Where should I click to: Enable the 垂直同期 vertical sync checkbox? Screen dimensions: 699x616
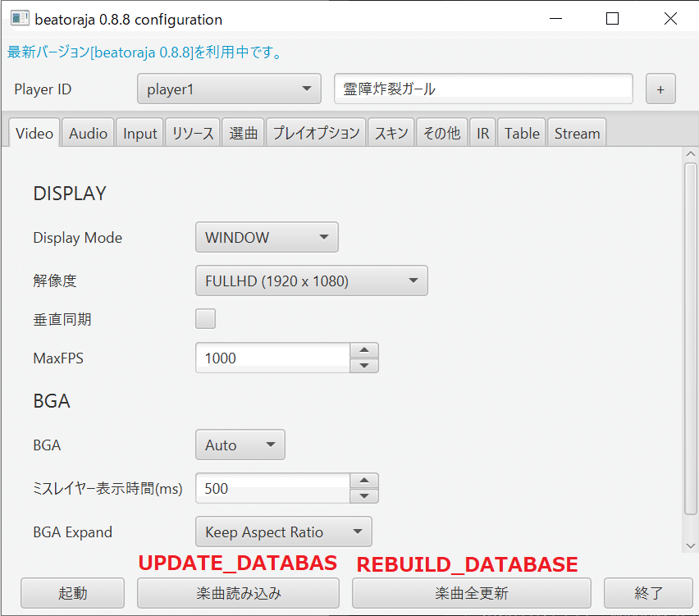(205, 318)
